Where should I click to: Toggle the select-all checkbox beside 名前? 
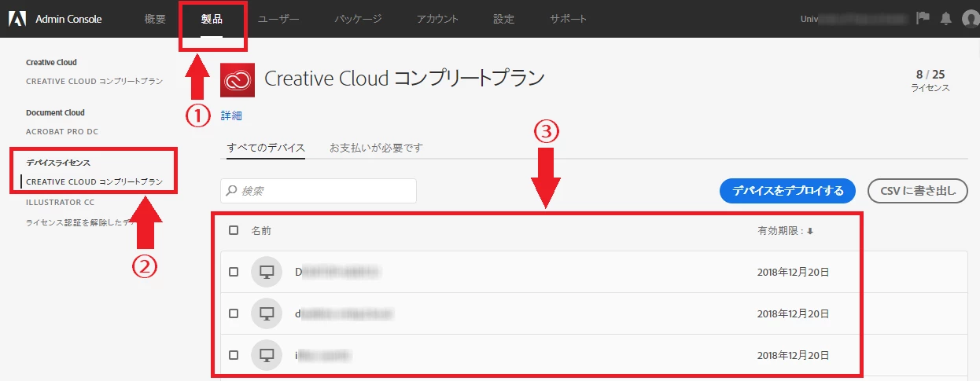(x=233, y=230)
